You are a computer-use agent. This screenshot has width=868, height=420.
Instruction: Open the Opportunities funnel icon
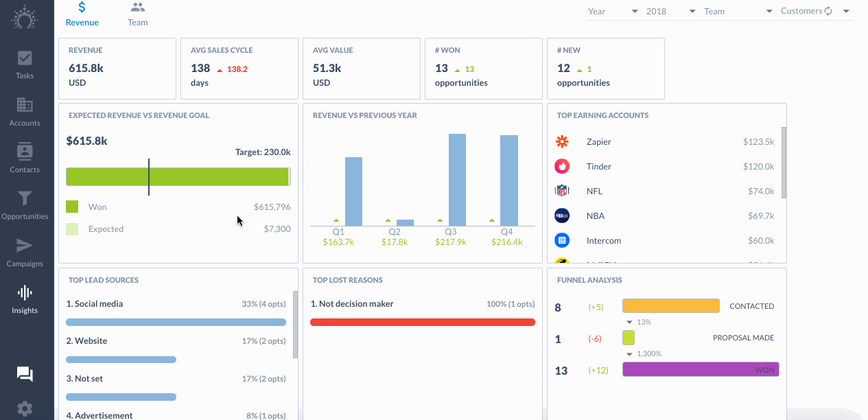[x=25, y=198]
